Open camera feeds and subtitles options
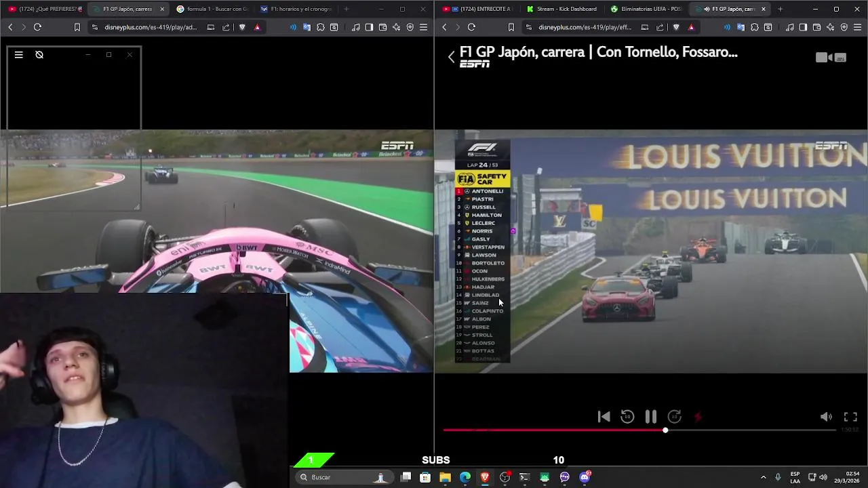Viewport: 868px width, 488px height. pos(831,58)
